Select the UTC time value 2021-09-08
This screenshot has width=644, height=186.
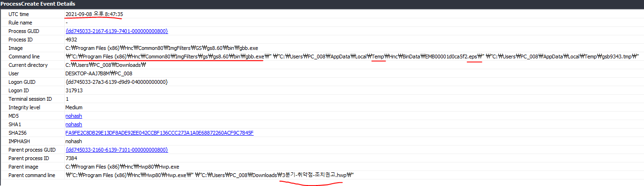point(94,14)
